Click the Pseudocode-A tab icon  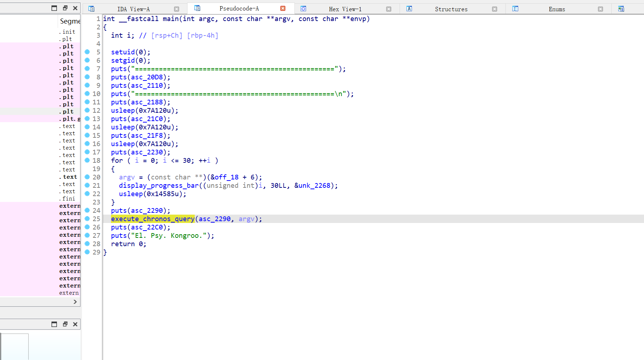[x=197, y=8]
